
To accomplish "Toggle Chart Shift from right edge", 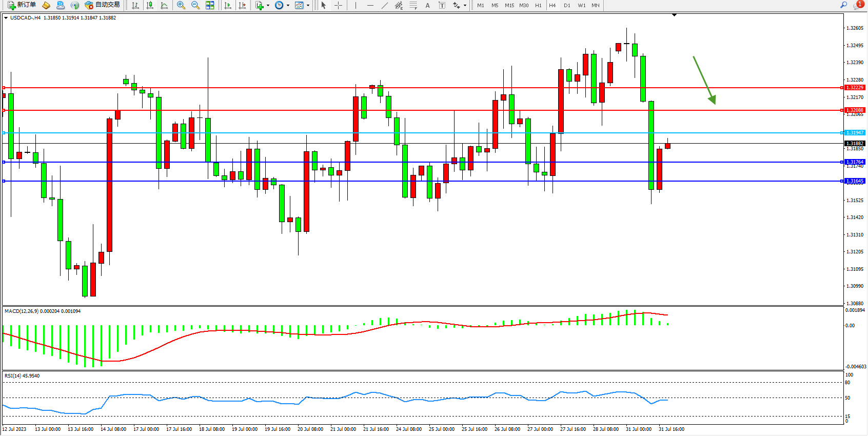I will 242,5.
